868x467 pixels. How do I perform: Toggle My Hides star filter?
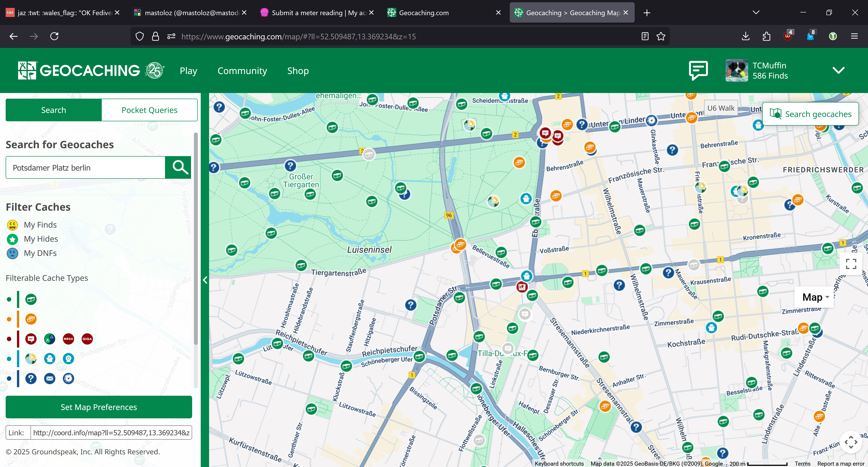(x=12, y=239)
